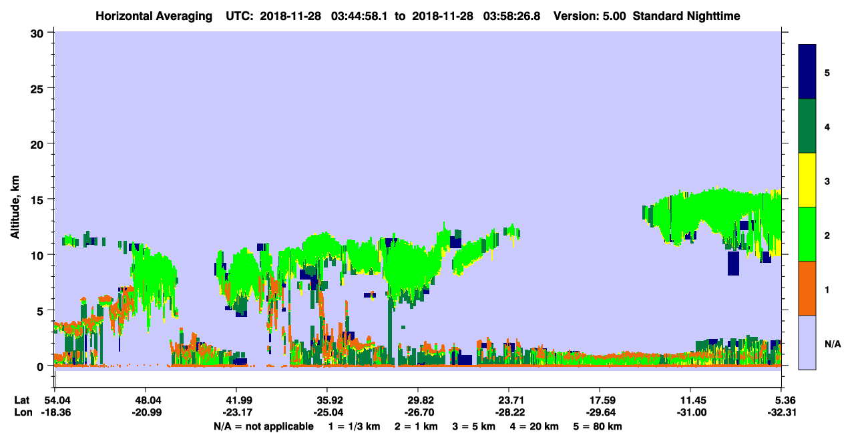
Task: Click longitude value -31.00
Action: 691,412
